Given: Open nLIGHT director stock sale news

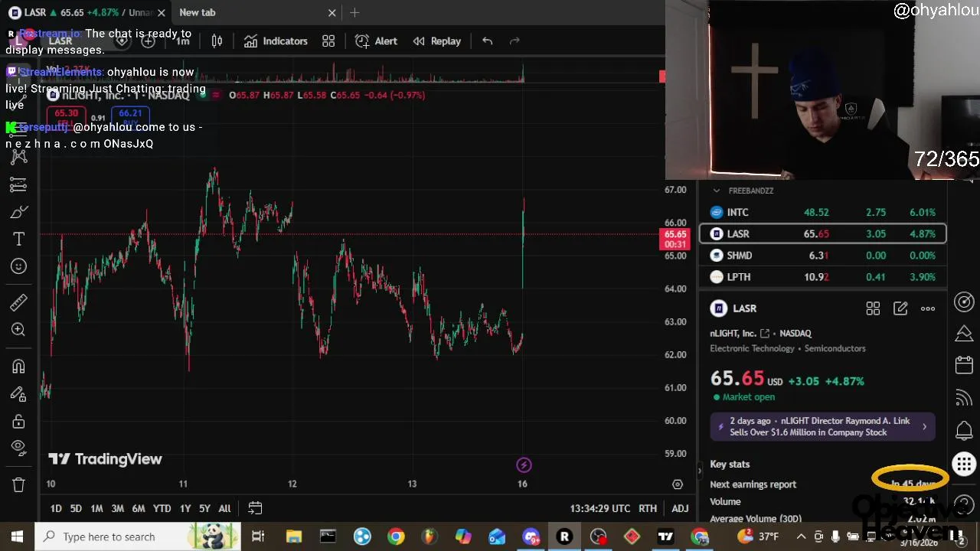Looking at the screenshot, I should (823, 427).
